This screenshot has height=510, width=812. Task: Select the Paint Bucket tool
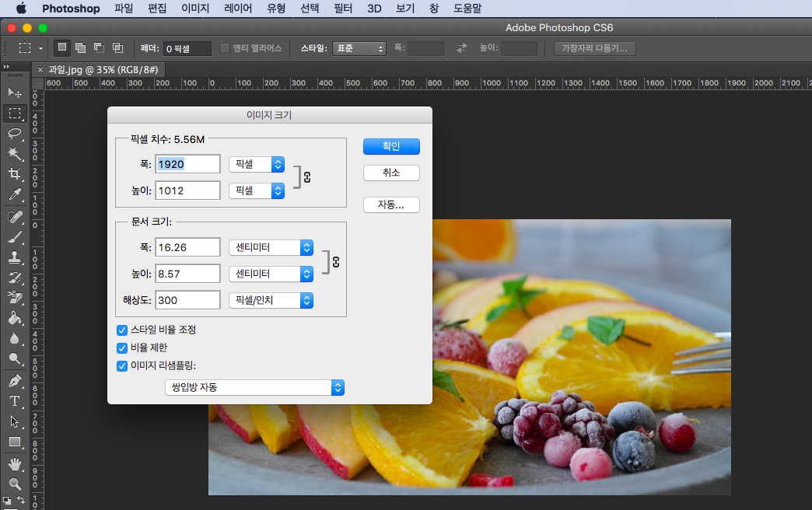coord(15,318)
